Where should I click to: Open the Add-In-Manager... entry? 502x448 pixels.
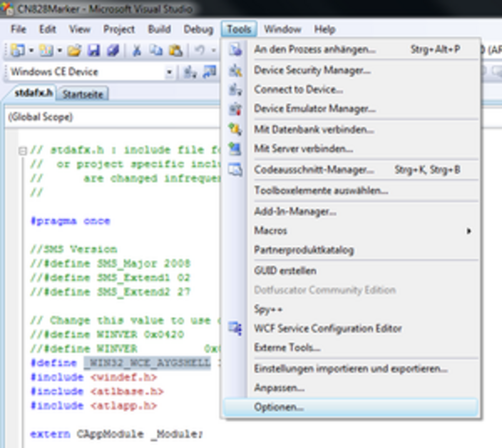pyautogui.click(x=351, y=211)
